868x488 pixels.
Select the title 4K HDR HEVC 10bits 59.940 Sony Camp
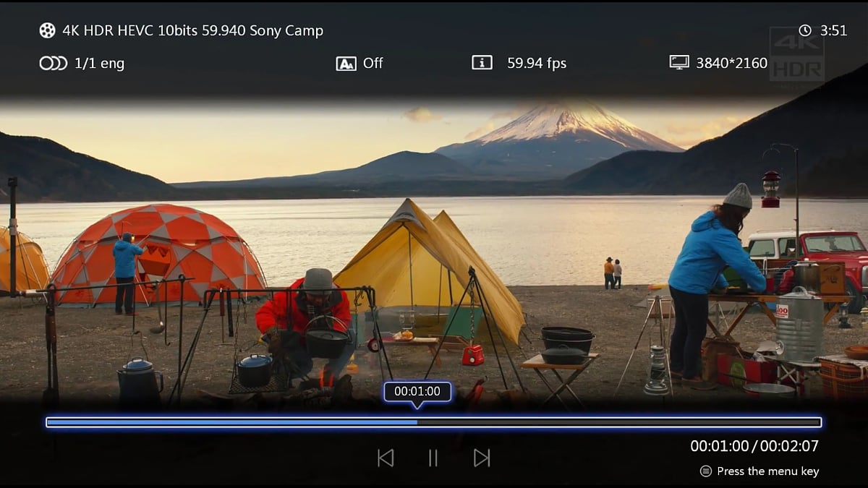pyautogui.click(x=192, y=30)
